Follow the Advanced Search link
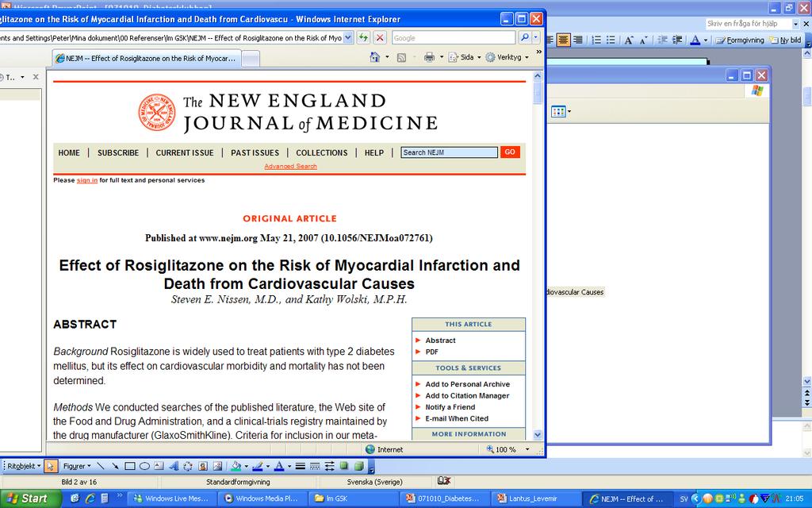The image size is (812, 508). pyautogui.click(x=290, y=167)
